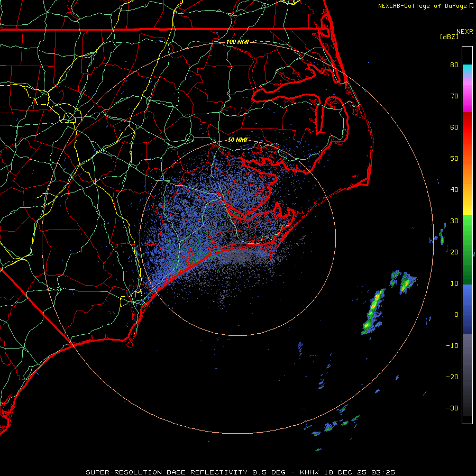Image resolution: width=476 pixels, height=476 pixels.
Task: Click the -30 dBZ scale value
Action: 452,408
